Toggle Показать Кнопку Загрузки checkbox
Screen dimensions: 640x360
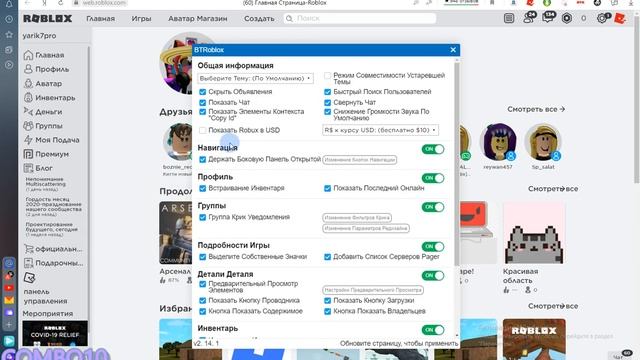327,300
